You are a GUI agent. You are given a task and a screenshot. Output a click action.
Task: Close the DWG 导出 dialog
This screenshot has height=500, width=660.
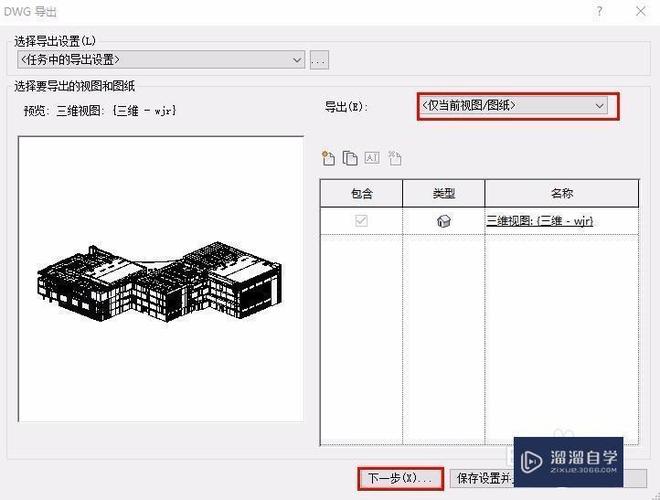641,11
